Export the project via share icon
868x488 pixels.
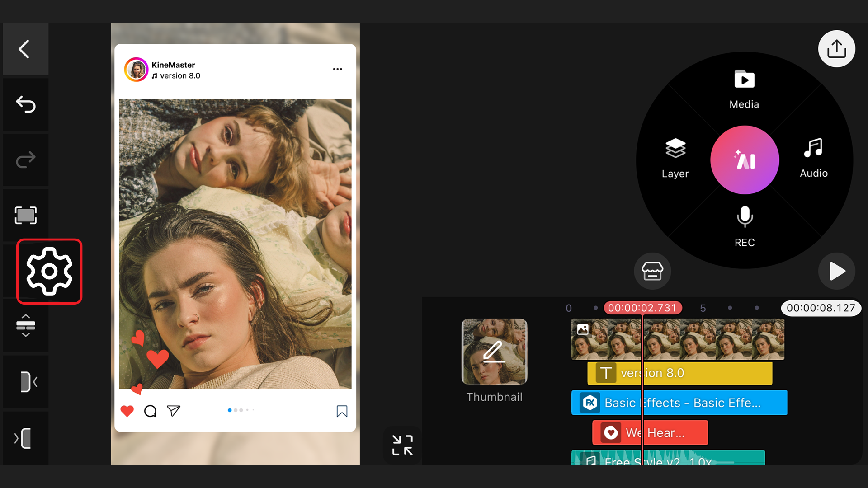836,48
